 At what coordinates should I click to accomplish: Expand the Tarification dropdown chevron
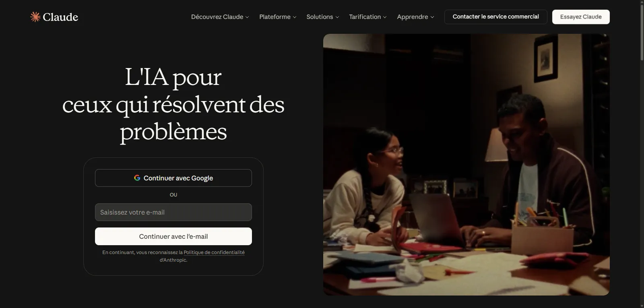click(x=385, y=17)
